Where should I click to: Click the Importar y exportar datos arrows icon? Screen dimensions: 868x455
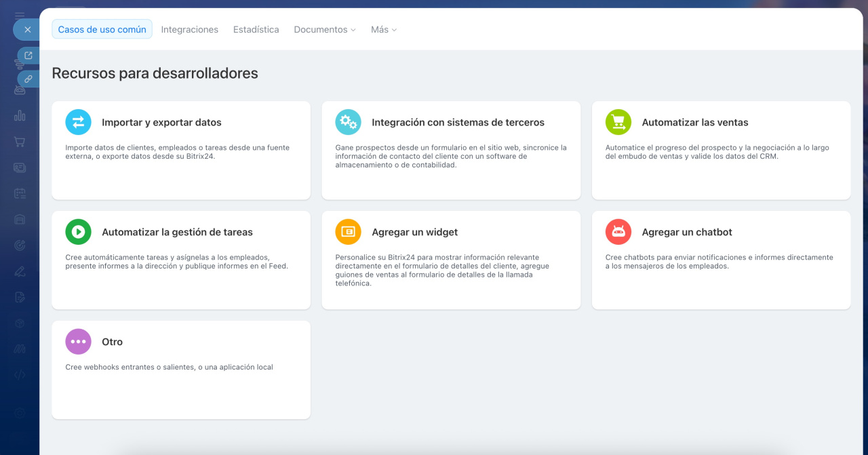coord(78,122)
